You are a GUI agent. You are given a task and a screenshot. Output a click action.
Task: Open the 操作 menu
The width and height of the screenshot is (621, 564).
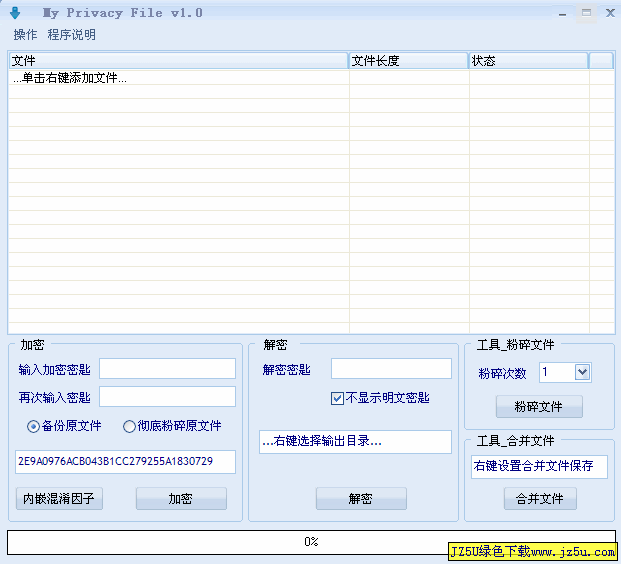[x=25, y=35]
